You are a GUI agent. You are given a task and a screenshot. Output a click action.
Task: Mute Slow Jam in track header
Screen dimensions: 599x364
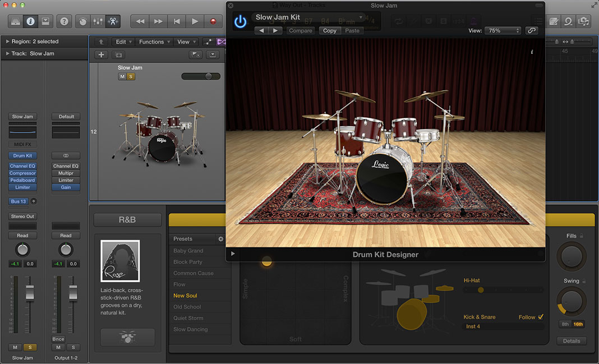[122, 76]
